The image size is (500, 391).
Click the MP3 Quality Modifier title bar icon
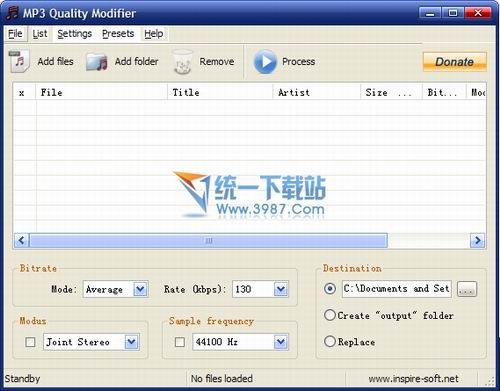[12, 13]
